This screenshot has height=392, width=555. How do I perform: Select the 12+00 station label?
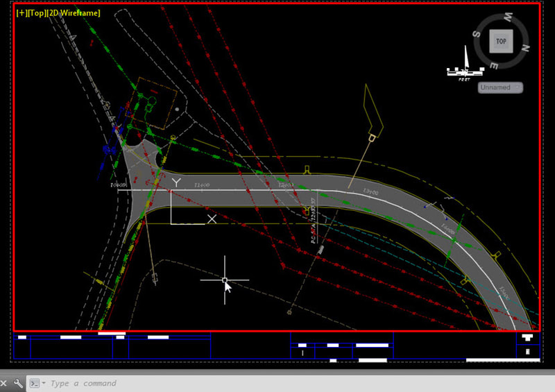(x=286, y=185)
